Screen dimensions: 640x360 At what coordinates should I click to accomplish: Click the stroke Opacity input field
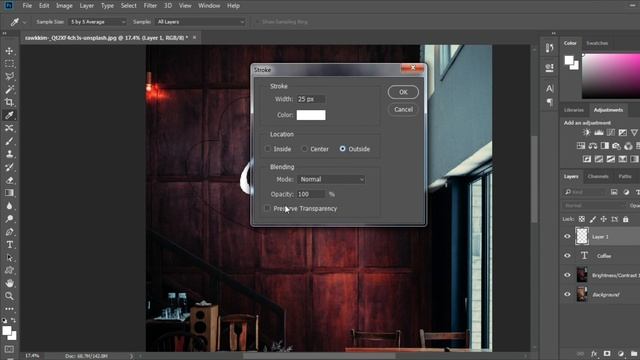pos(311,194)
